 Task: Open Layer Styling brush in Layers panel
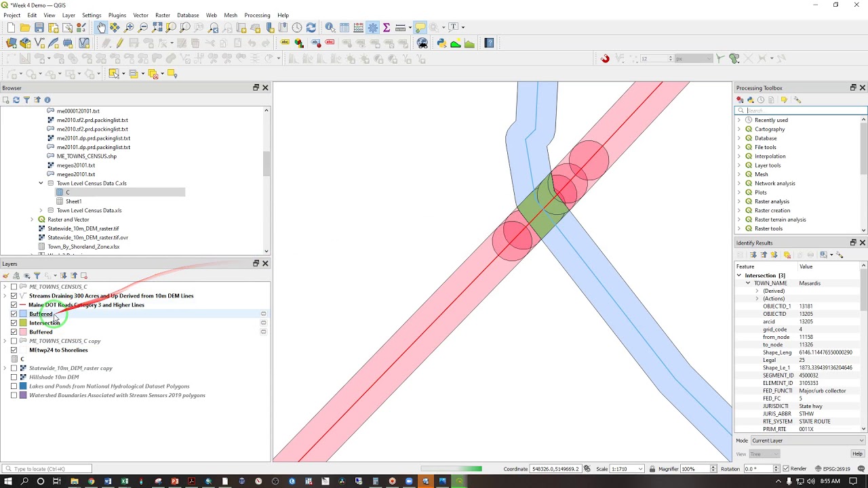(x=6, y=276)
